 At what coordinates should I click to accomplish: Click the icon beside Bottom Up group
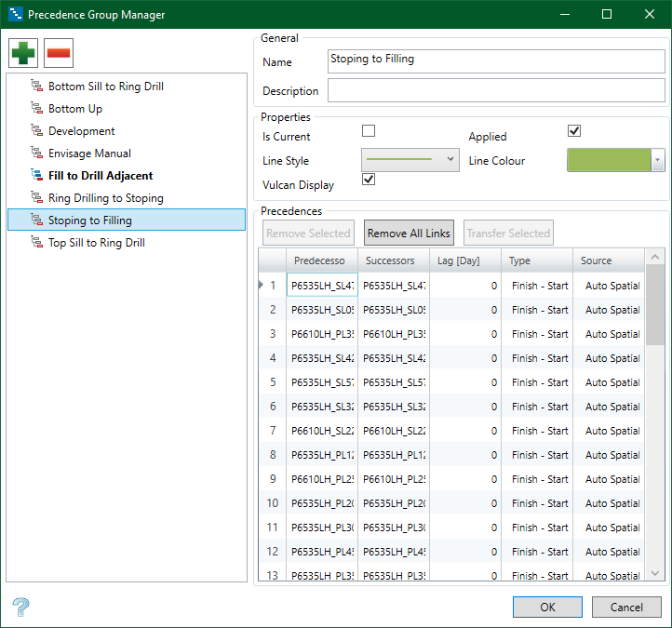click(37, 109)
